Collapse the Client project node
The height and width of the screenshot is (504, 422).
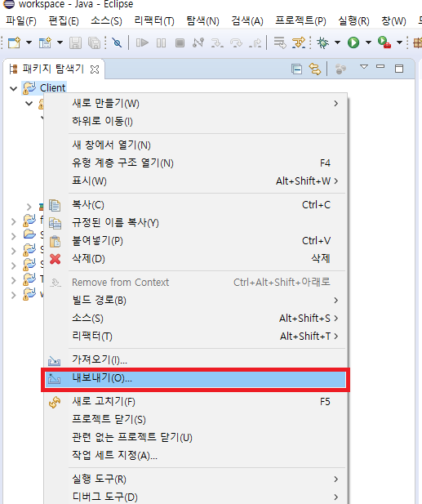click(x=14, y=88)
